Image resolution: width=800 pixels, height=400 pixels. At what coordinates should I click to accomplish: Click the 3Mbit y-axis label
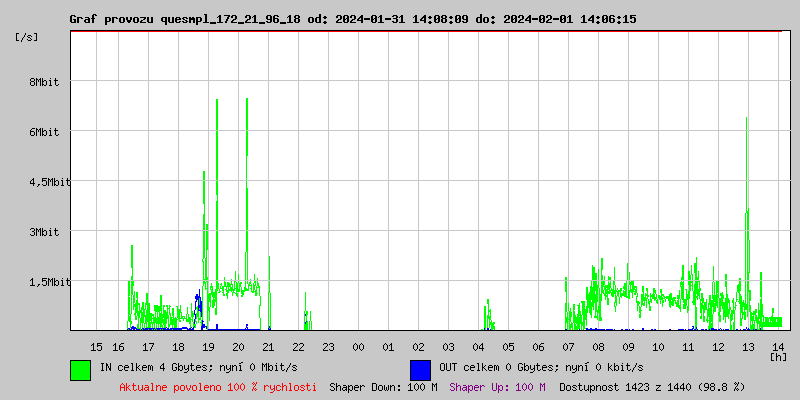44,232
